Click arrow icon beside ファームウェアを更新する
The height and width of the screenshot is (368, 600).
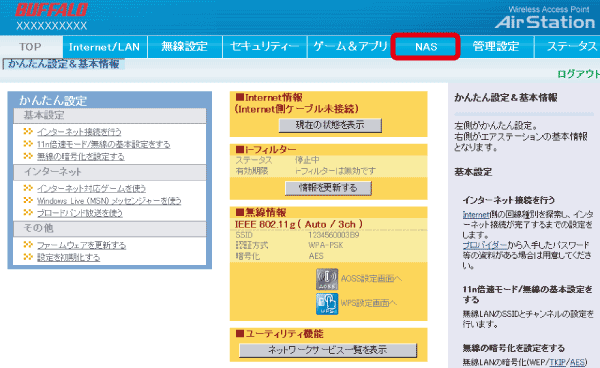tap(28, 244)
